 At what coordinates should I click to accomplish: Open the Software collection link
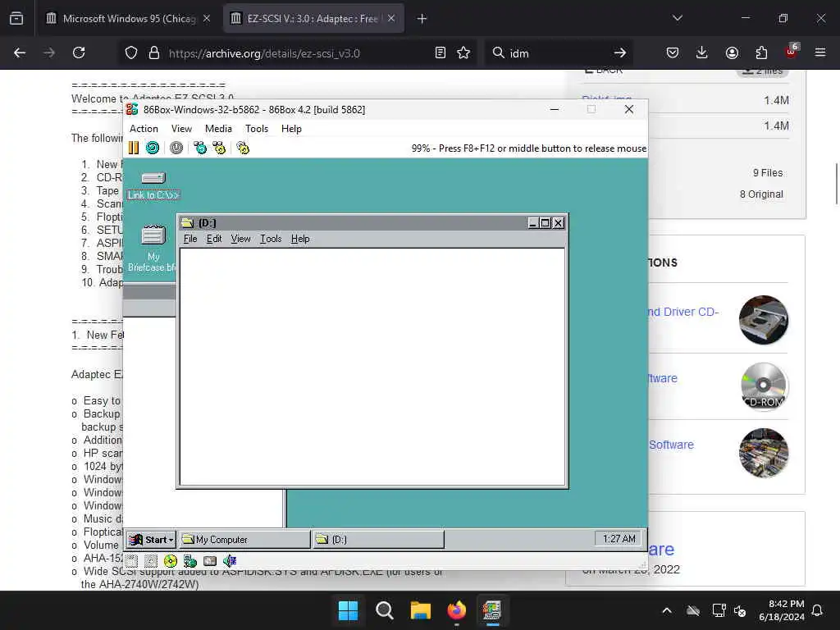tap(671, 445)
